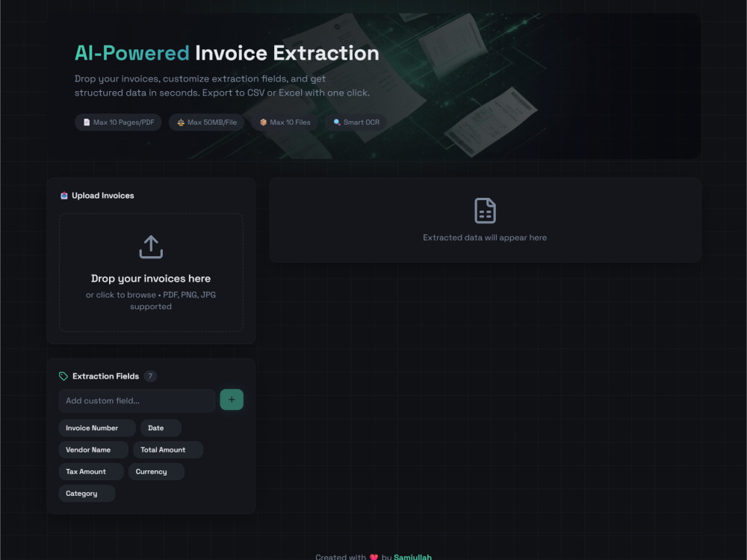This screenshot has height=560, width=747.
Task: Click the document icon in extracted data panel
Action: point(485,211)
